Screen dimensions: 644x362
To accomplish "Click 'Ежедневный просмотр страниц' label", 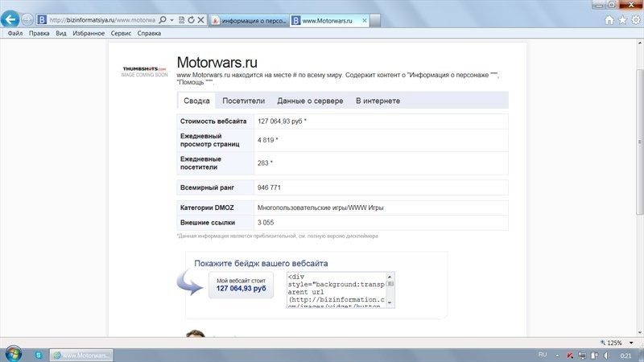I will 209,140.
